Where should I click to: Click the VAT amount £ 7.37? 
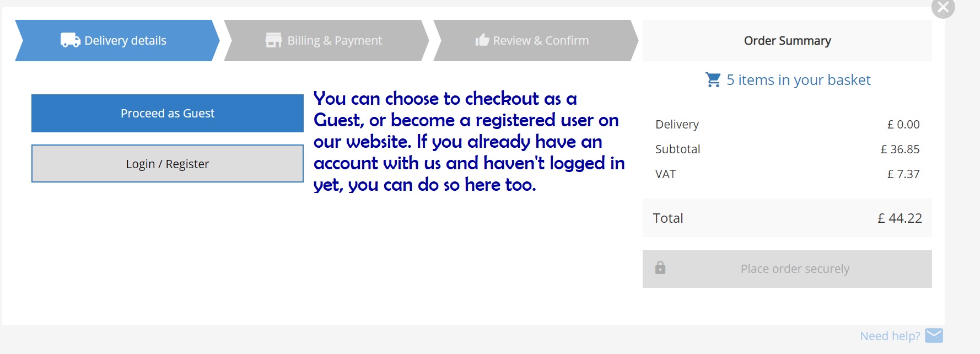click(x=903, y=174)
